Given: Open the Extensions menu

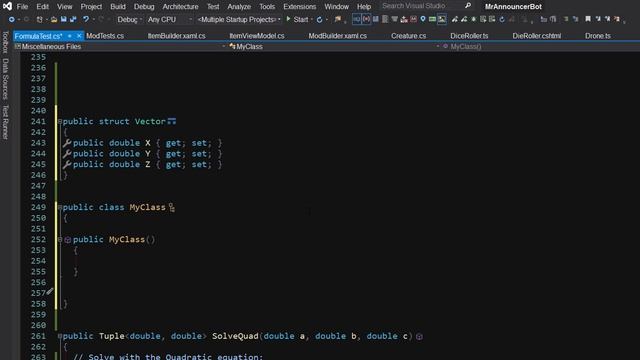Looking at the screenshot, I should [300, 7].
